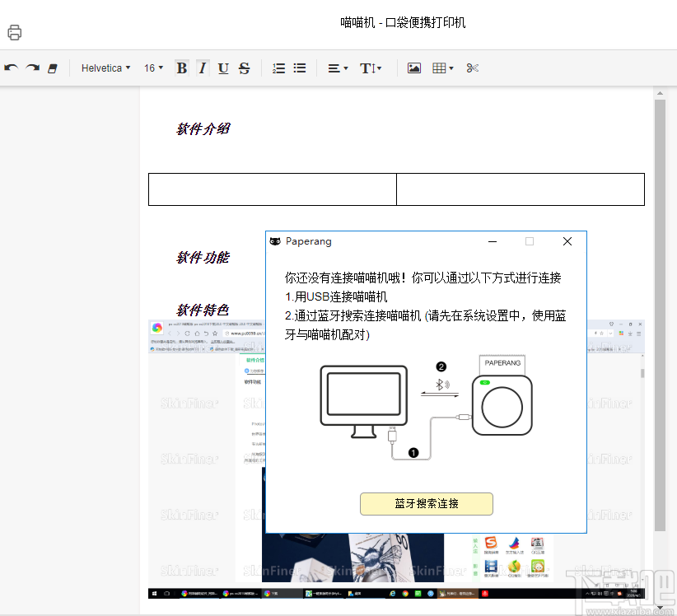Insert an image using the picture icon

[413, 68]
